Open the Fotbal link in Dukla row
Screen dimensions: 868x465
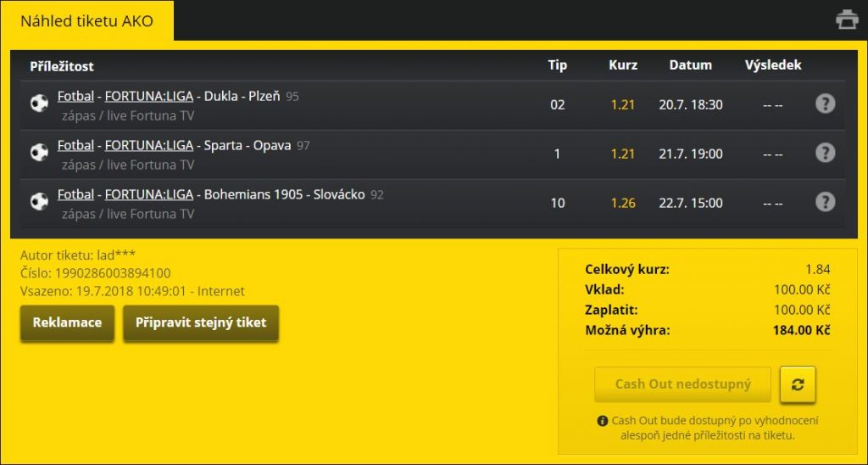coord(75,96)
